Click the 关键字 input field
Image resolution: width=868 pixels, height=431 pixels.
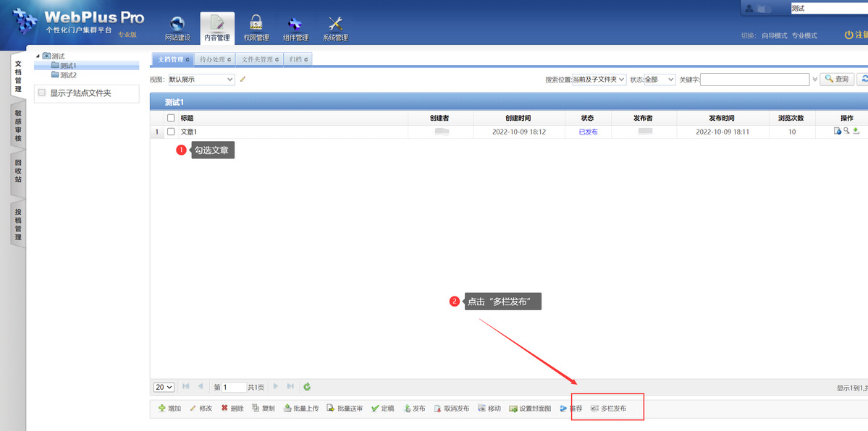(x=754, y=80)
